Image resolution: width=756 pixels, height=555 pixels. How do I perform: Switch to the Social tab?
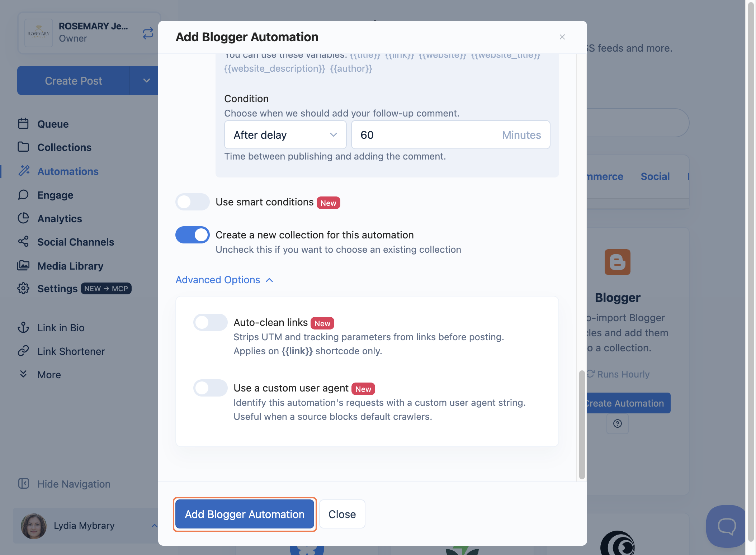pos(655,176)
